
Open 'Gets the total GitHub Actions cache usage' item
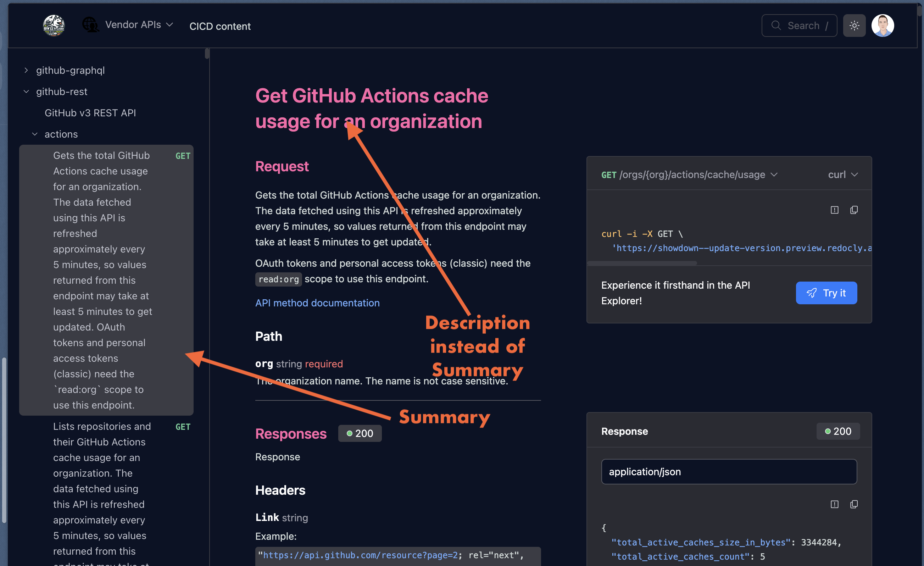106,280
